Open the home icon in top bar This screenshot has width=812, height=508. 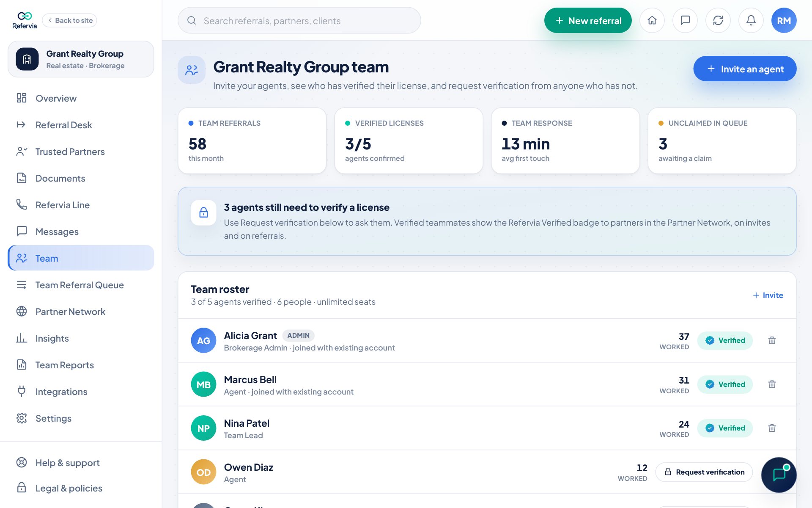pyautogui.click(x=652, y=20)
